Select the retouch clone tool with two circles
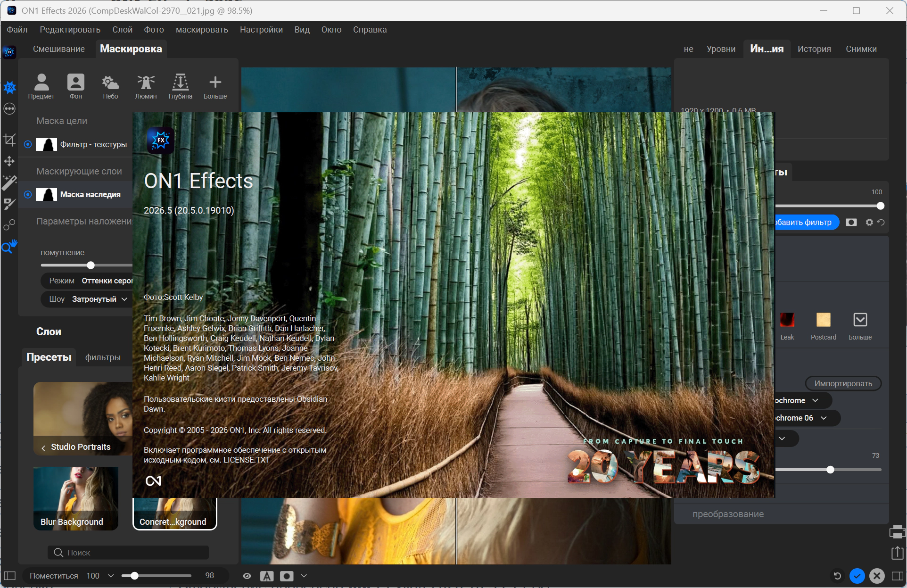Screen dimensions: 907x588 (x=9, y=225)
